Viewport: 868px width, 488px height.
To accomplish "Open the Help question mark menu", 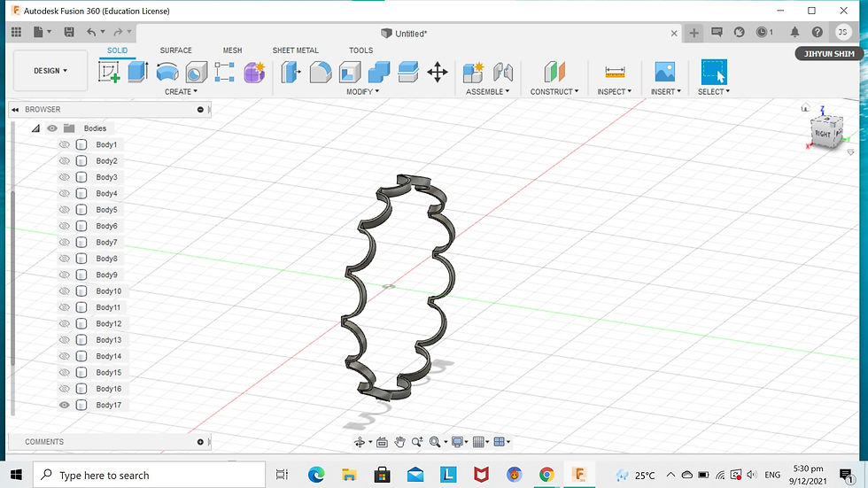I will pos(817,32).
